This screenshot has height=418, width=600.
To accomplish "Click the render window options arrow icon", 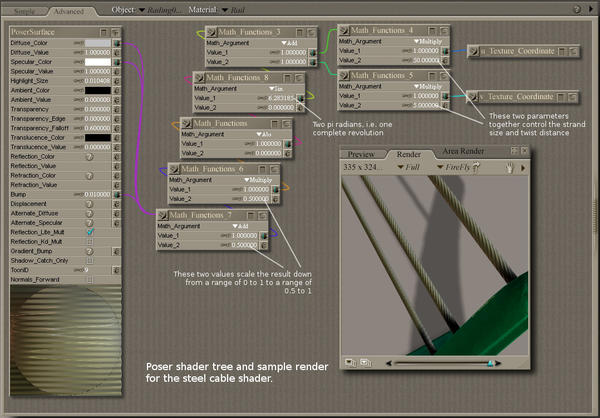I will (x=523, y=168).
